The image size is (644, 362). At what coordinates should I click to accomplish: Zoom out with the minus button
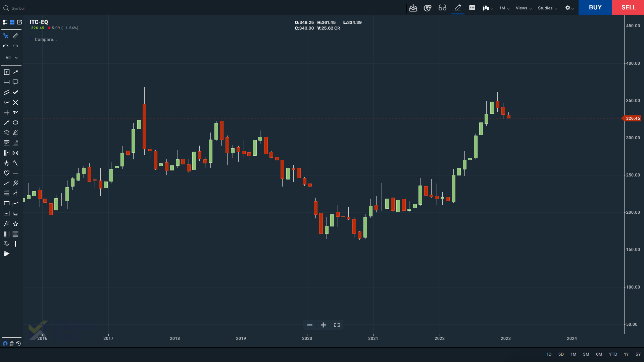pyautogui.click(x=310, y=325)
